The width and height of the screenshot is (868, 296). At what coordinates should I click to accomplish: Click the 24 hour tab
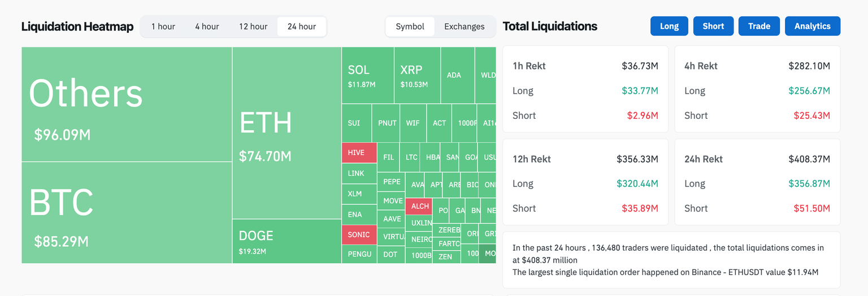click(302, 27)
